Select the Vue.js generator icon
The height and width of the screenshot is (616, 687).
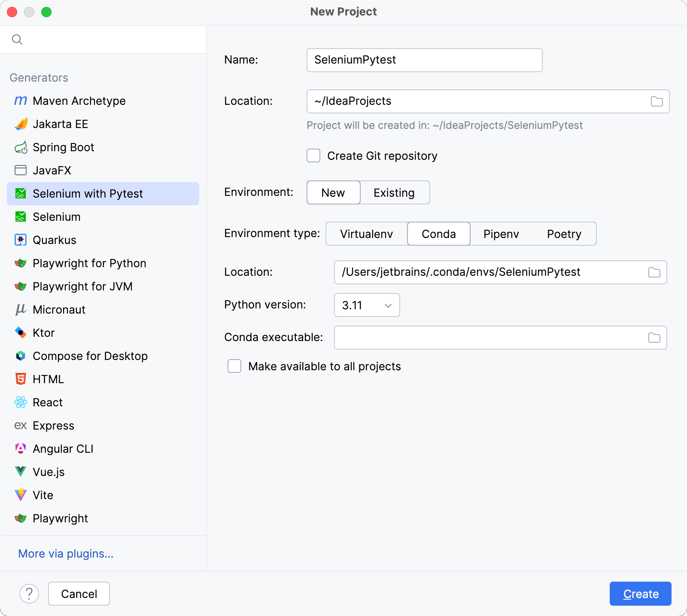tap(20, 472)
